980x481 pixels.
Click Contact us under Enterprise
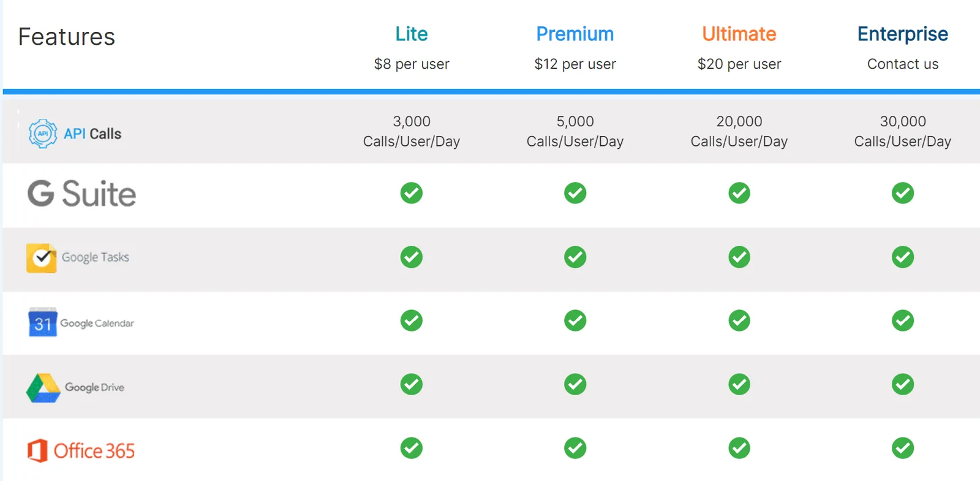pyautogui.click(x=903, y=64)
